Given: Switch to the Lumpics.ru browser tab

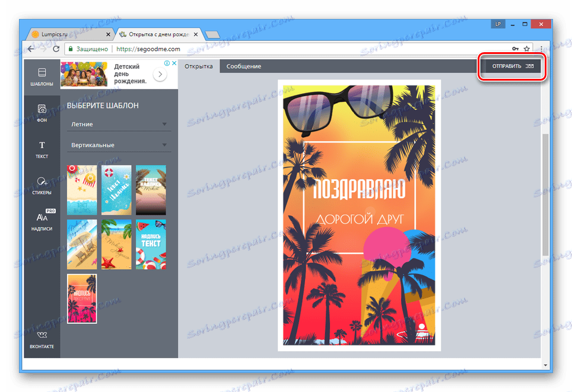Looking at the screenshot, I should (x=70, y=34).
